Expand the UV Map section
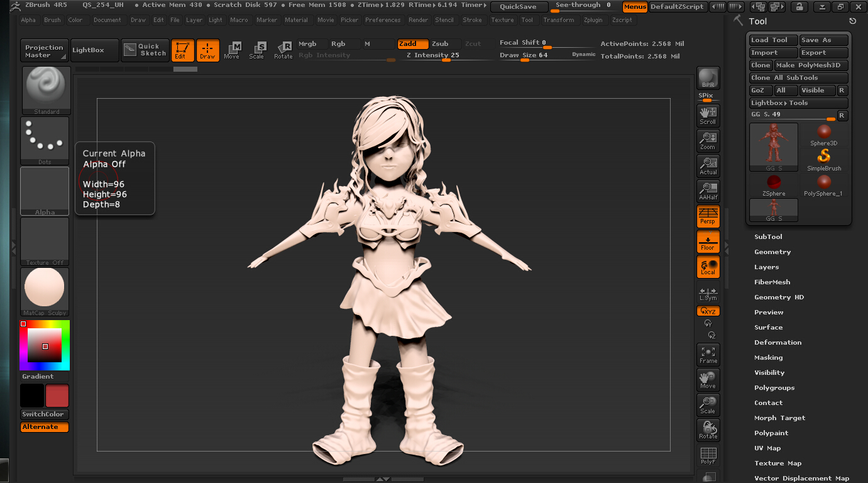 point(767,448)
